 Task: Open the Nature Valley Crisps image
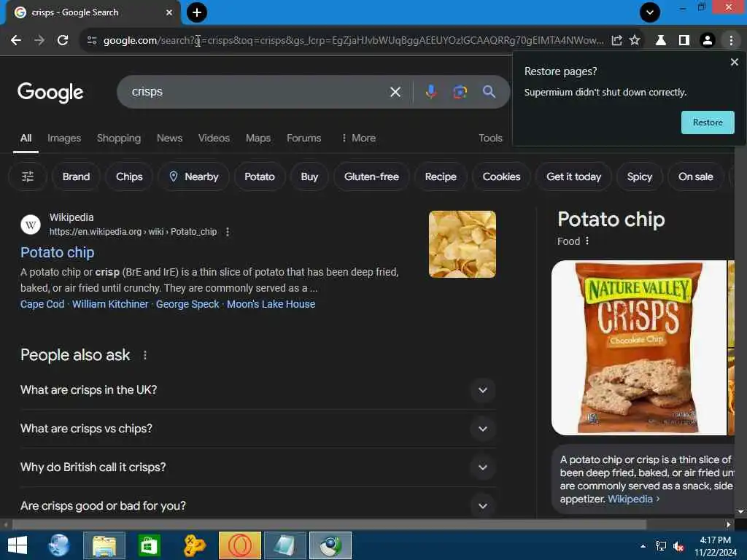coord(639,348)
